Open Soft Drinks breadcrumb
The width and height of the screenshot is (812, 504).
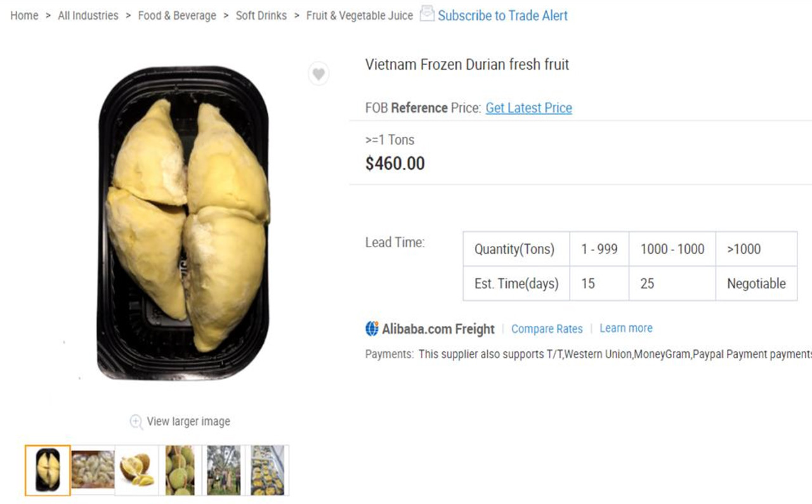click(261, 15)
